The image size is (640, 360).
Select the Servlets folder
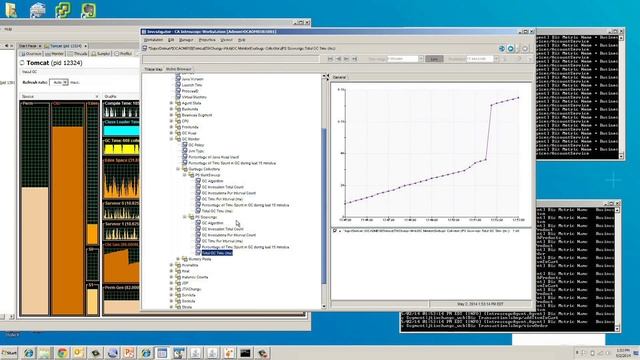coord(189,295)
